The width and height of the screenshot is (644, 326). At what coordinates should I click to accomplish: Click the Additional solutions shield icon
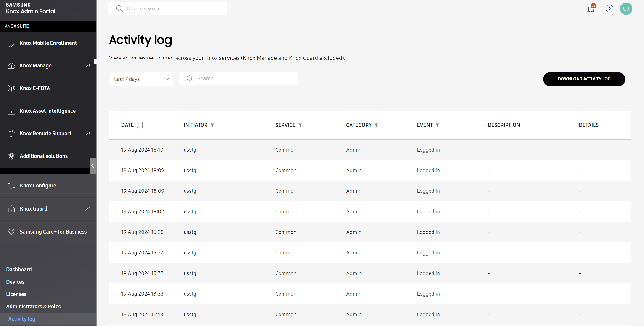click(x=11, y=156)
